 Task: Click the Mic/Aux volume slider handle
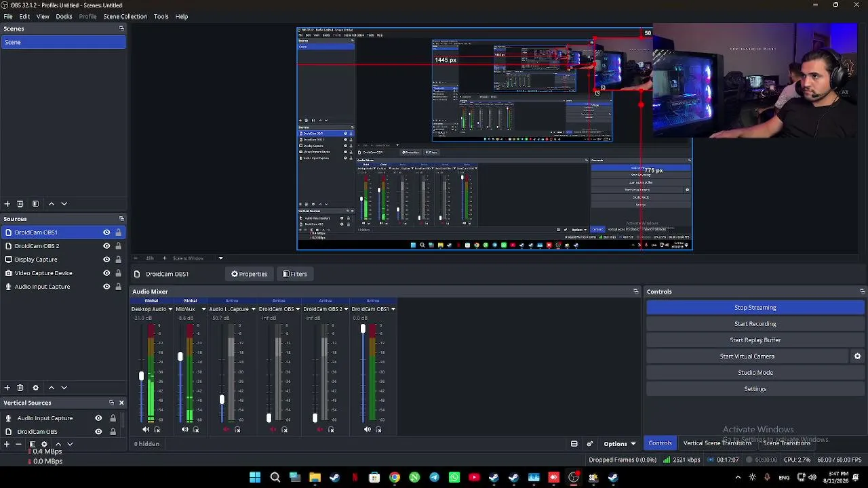[180, 357]
